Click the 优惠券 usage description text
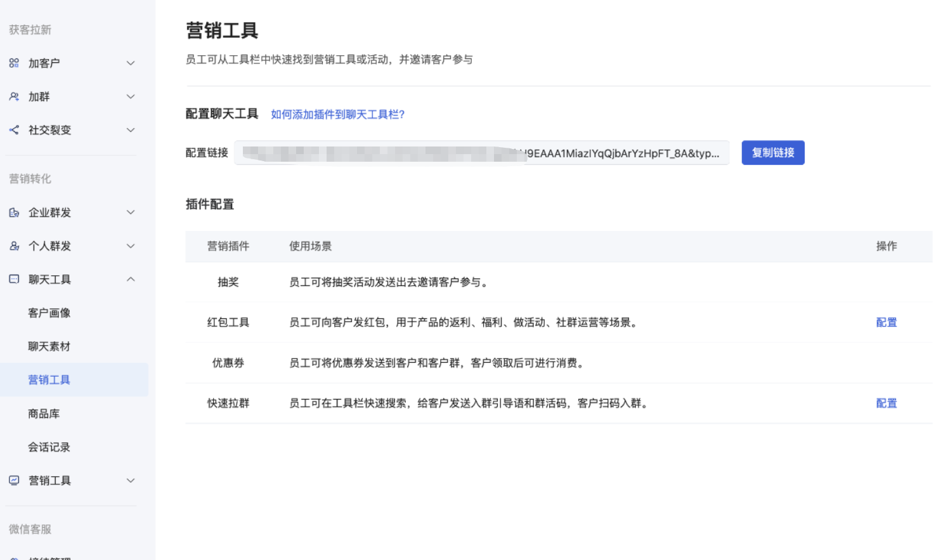948x560 pixels. (x=438, y=363)
